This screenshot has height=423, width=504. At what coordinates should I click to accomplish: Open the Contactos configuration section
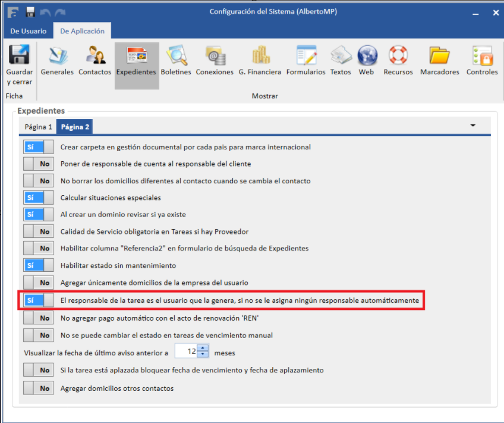pos(94,57)
